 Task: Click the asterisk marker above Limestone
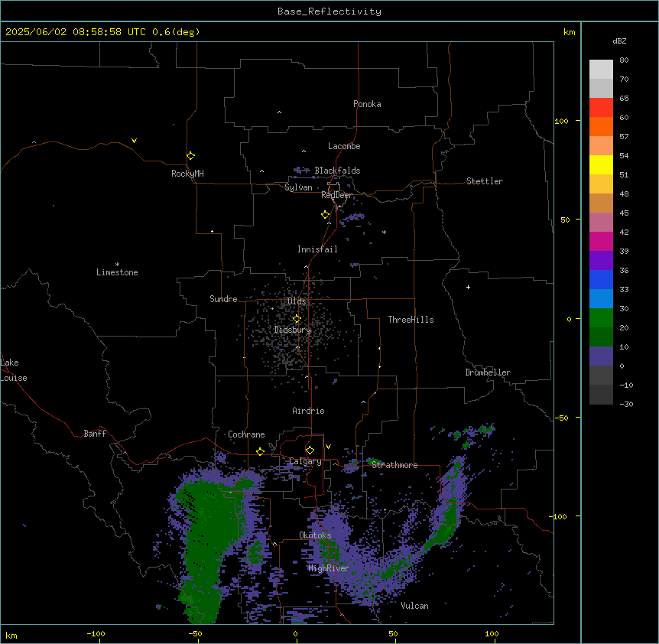[117, 265]
